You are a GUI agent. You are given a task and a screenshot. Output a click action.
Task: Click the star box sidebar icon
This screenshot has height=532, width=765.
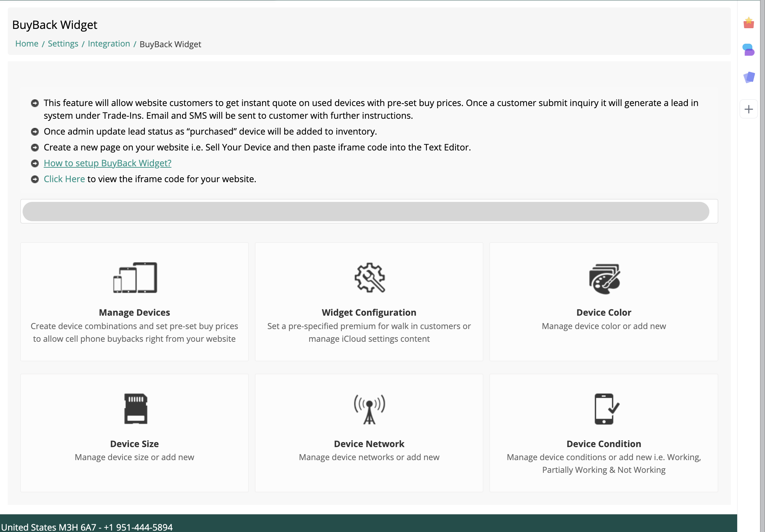[x=749, y=23]
